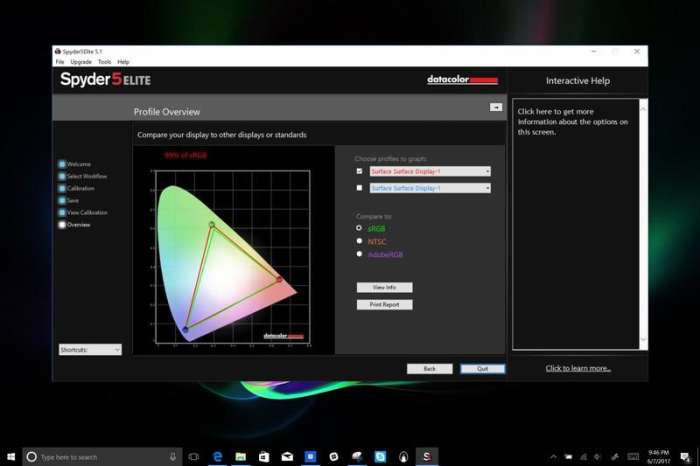
Task: Click the Save step icon
Action: coord(62,200)
